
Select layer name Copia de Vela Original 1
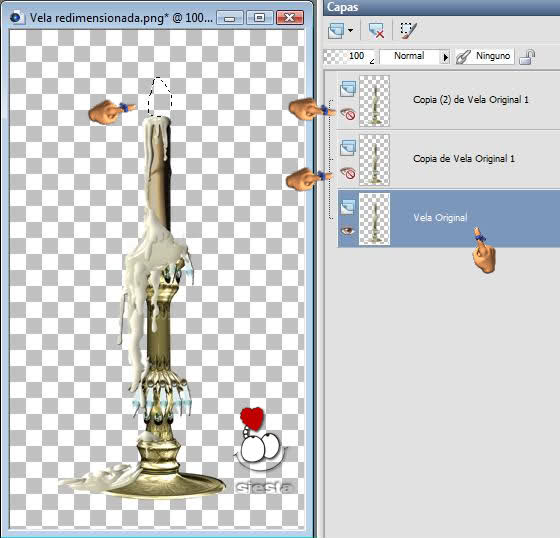464,159
